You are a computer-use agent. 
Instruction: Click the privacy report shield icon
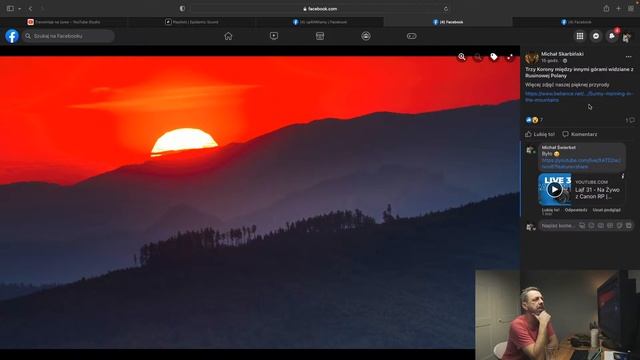pyautogui.click(x=182, y=9)
